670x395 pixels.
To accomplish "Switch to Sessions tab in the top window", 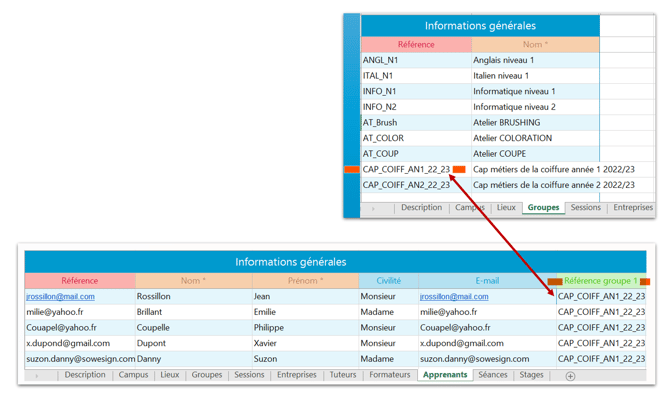I will tap(585, 207).
